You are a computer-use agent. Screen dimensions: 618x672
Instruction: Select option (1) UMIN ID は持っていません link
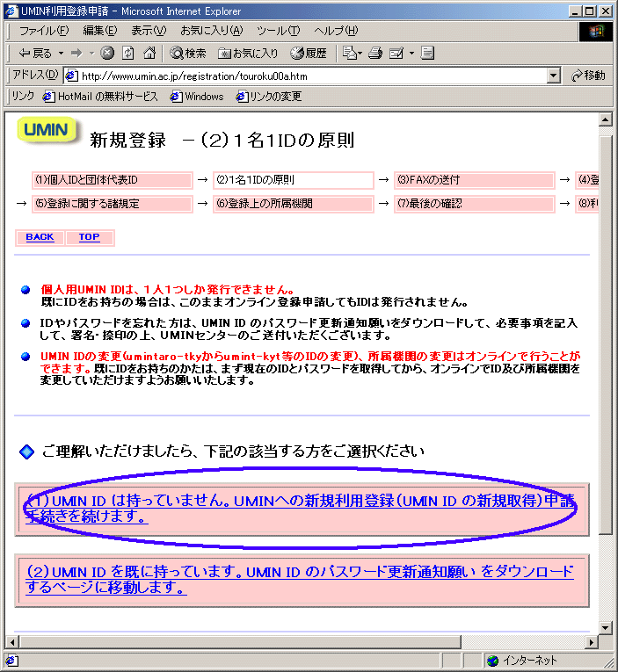point(299,509)
